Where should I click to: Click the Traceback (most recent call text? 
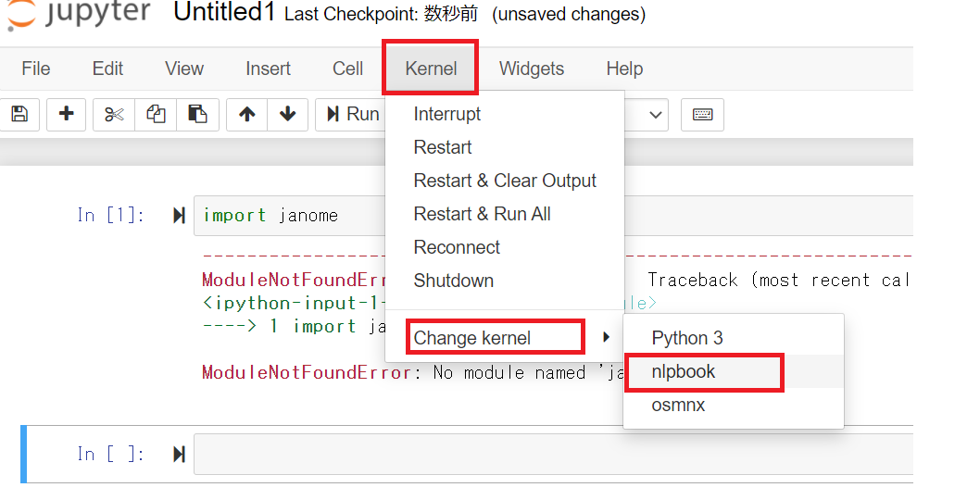tap(778, 280)
